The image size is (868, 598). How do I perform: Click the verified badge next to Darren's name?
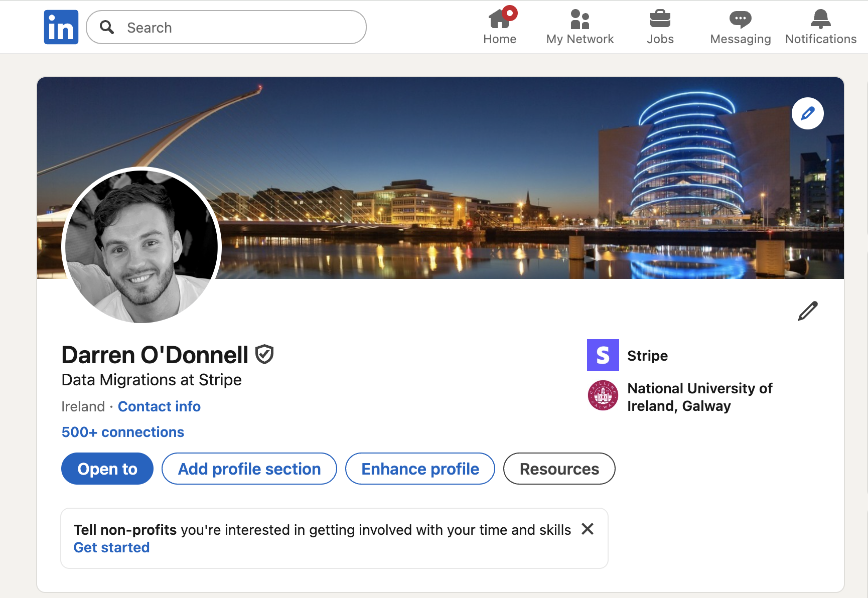click(264, 354)
